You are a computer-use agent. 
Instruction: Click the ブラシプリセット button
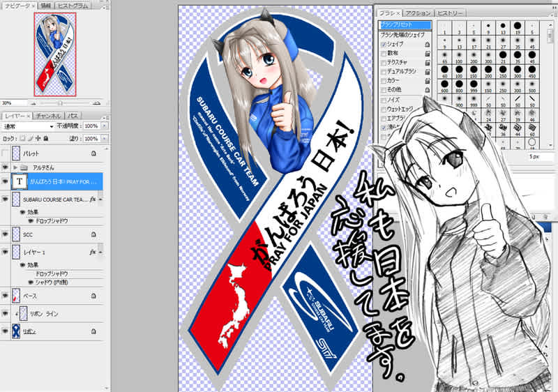click(405, 25)
